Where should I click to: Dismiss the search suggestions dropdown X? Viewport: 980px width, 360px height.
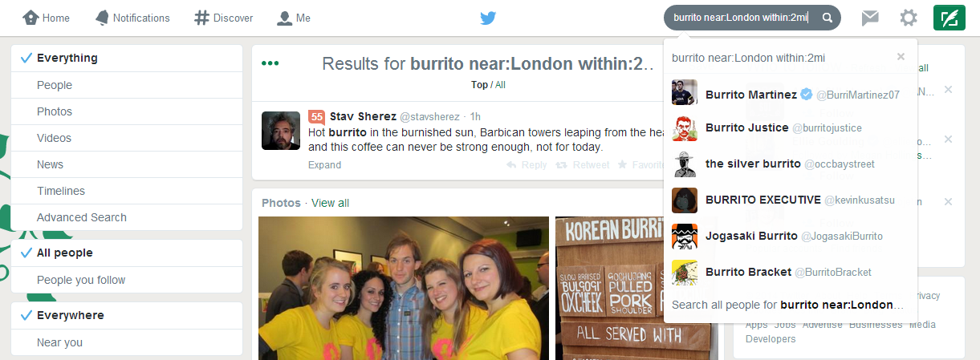point(901,57)
